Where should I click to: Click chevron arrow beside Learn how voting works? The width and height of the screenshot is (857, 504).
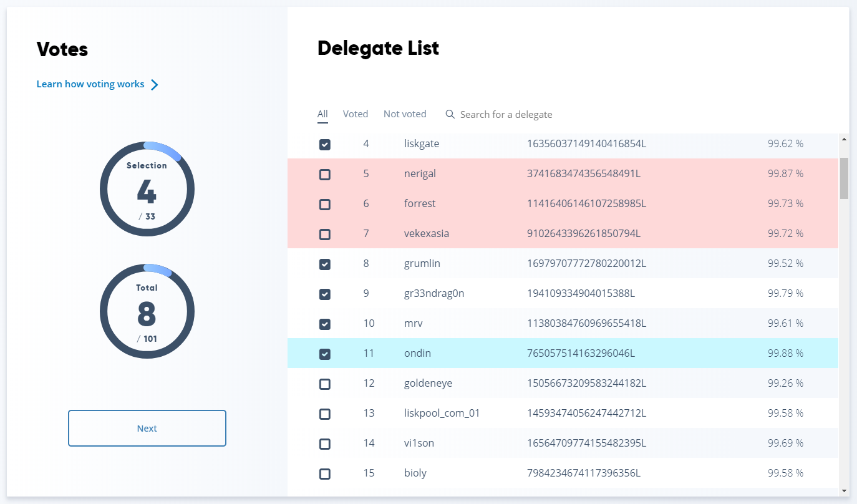pos(155,85)
